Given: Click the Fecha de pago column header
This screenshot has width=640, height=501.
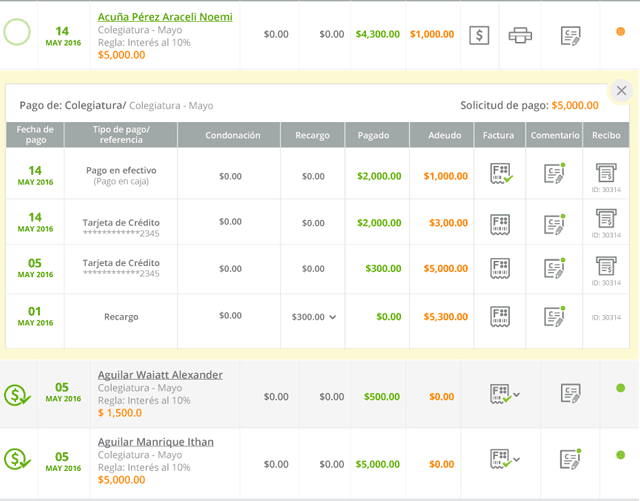Looking at the screenshot, I should (x=35, y=135).
